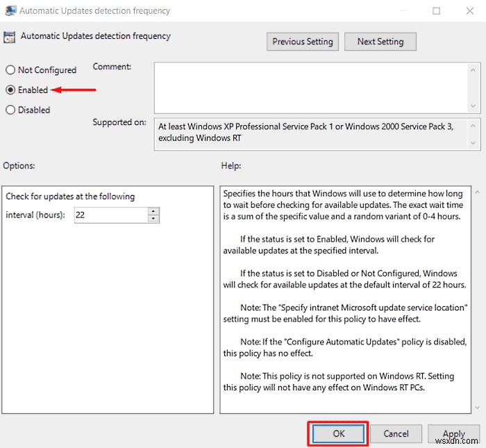Image resolution: width=486 pixels, height=448 pixels.
Task: Cancel the policy dialog
Action: [396, 433]
